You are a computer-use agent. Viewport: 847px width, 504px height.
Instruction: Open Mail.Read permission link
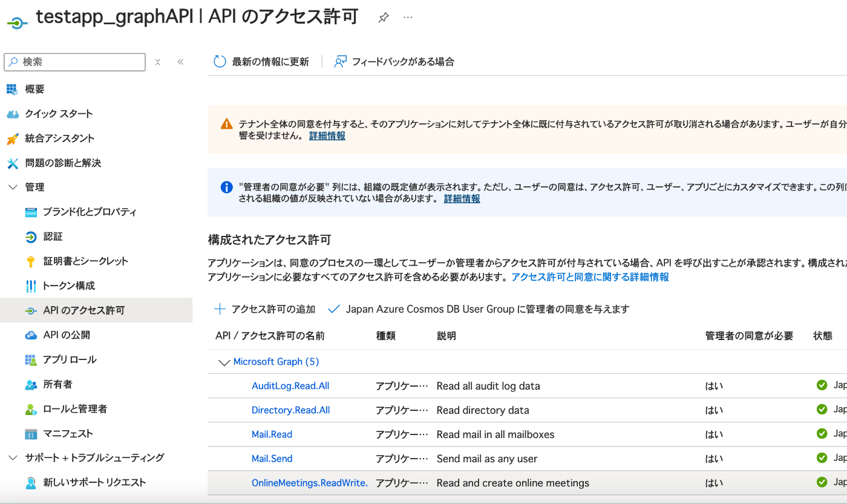[x=272, y=434]
